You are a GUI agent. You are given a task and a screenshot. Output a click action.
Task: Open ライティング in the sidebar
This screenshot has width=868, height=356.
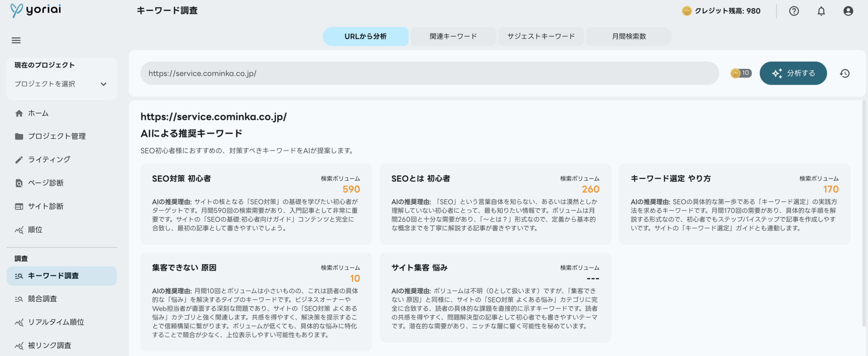pyautogui.click(x=49, y=159)
